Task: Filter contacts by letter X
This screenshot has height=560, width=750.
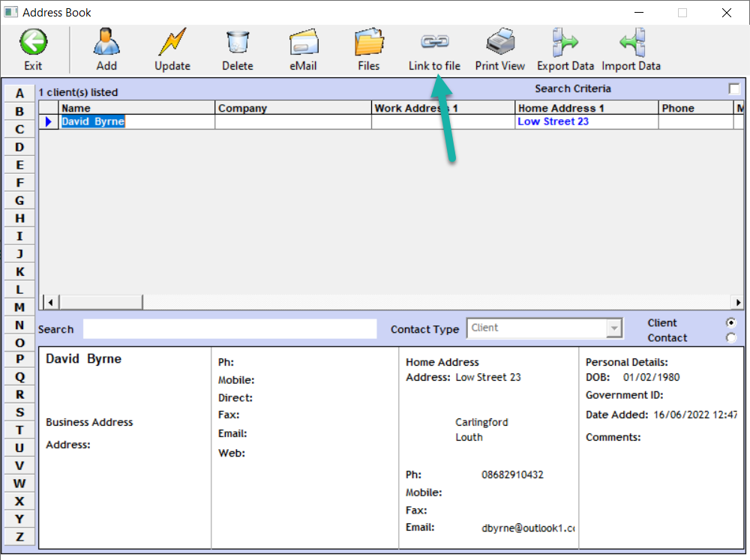Action: tap(19, 502)
